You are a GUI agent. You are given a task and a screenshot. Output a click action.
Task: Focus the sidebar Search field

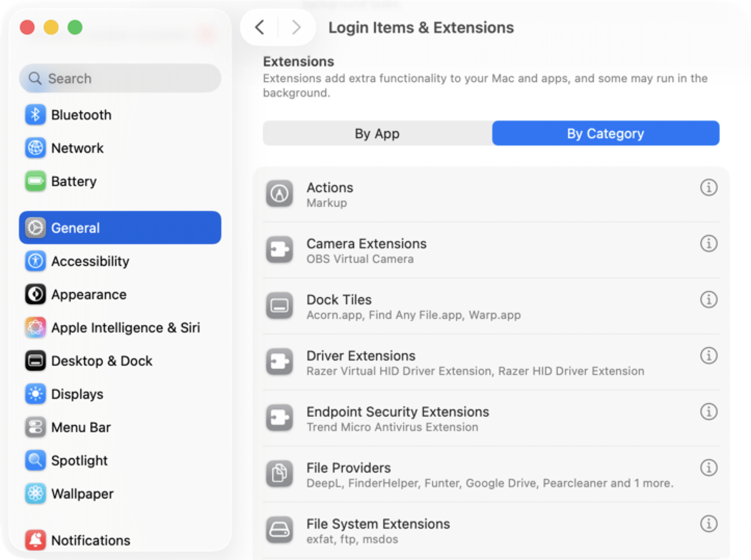coord(120,78)
